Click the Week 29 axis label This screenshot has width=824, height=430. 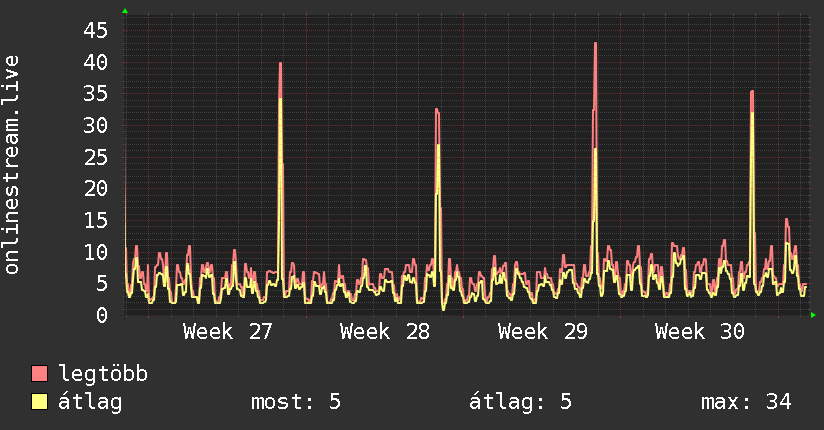pyautogui.click(x=542, y=332)
